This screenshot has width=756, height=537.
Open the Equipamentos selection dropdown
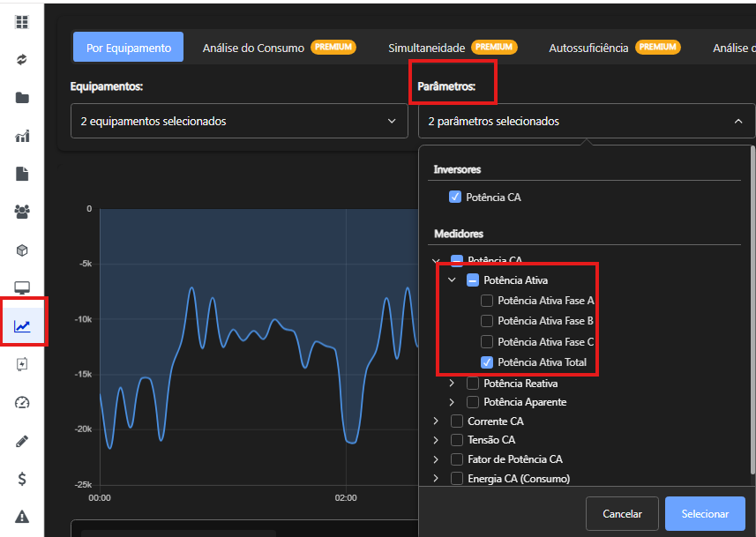239,122
